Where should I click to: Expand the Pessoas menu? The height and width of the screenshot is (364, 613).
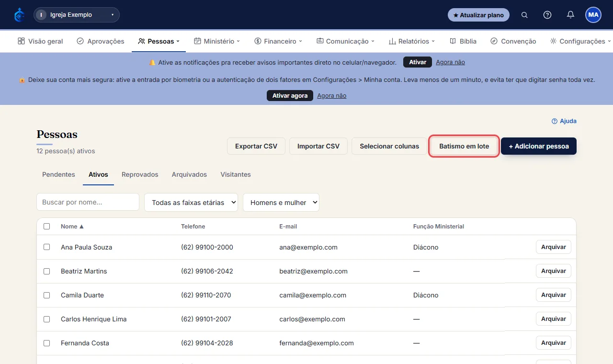159,41
